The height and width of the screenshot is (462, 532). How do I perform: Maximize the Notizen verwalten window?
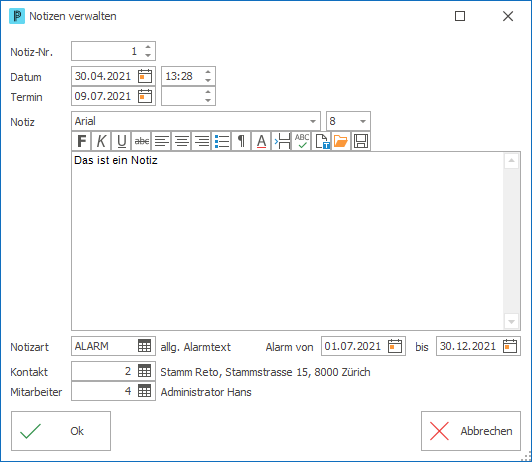click(460, 16)
